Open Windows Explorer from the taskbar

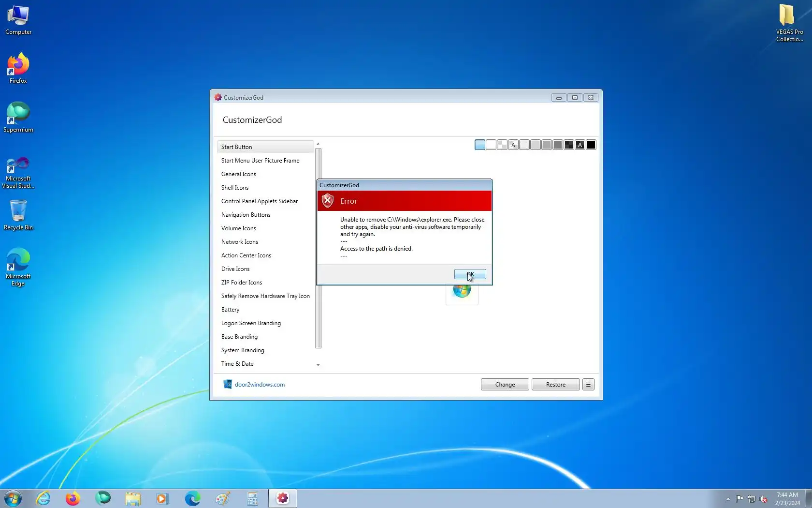(x=133, y=498)
